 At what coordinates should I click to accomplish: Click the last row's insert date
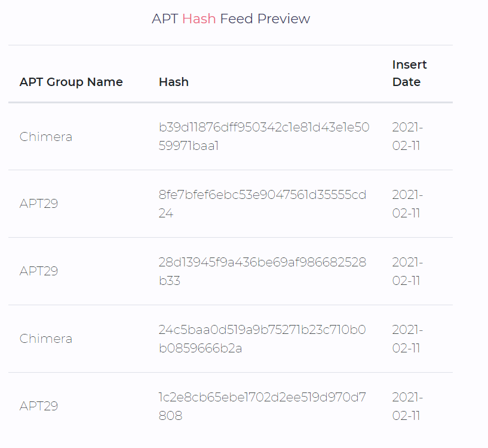(407, 407)
